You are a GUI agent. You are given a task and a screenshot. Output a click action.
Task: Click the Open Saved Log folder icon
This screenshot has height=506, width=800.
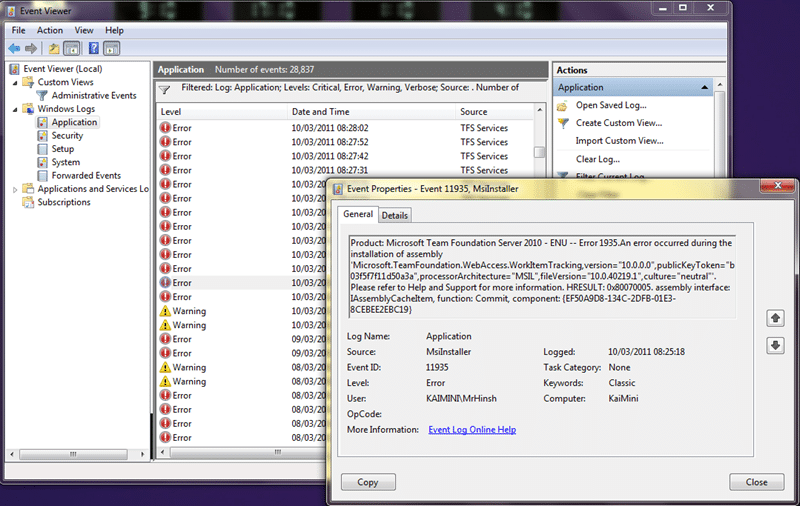pos(562,106)
